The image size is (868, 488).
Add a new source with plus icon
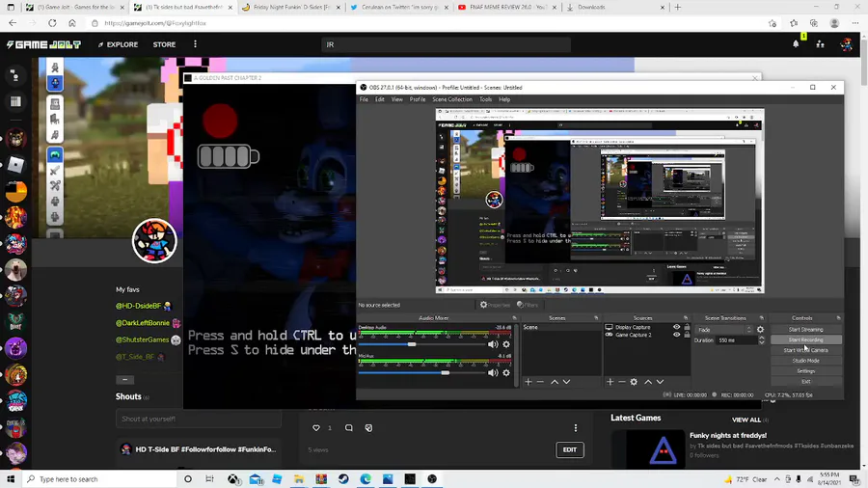click(610, 382)
